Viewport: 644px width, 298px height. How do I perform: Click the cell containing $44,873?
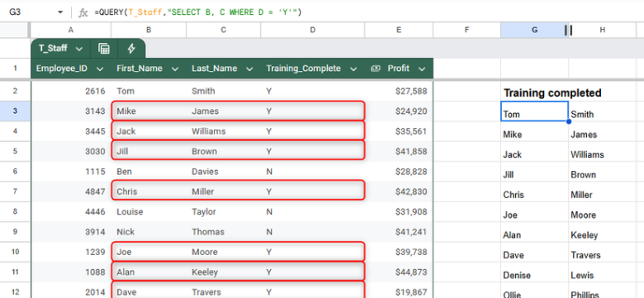click(399, 272)
